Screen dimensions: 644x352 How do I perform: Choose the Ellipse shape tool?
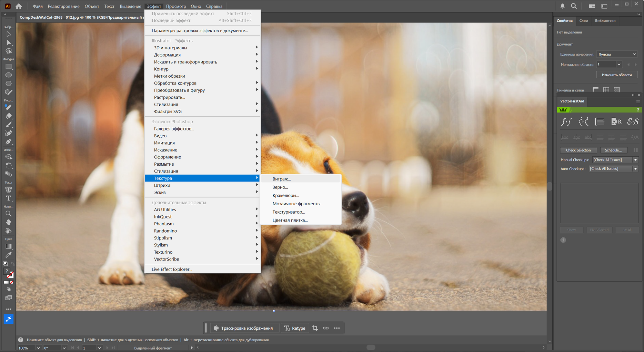point(9,75)
